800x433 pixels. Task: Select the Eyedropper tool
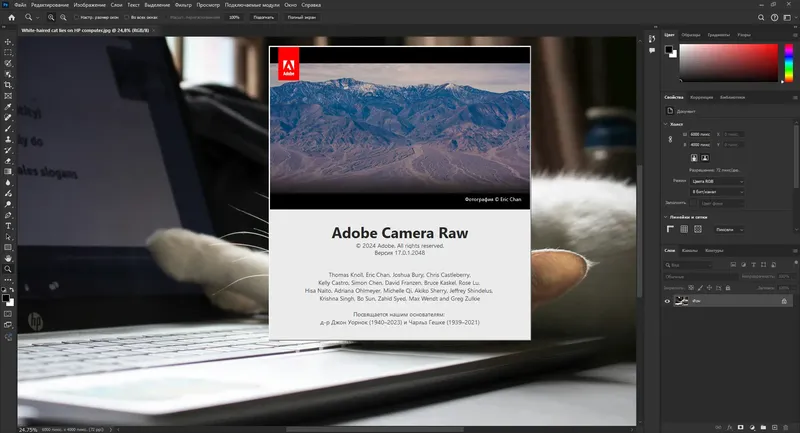pos(8,107)
